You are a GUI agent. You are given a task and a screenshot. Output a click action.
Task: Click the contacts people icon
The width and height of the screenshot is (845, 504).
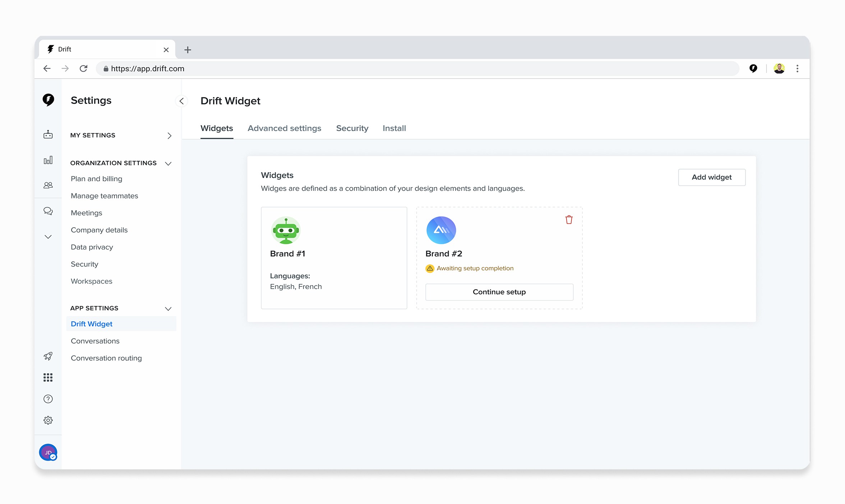point(48,185)
